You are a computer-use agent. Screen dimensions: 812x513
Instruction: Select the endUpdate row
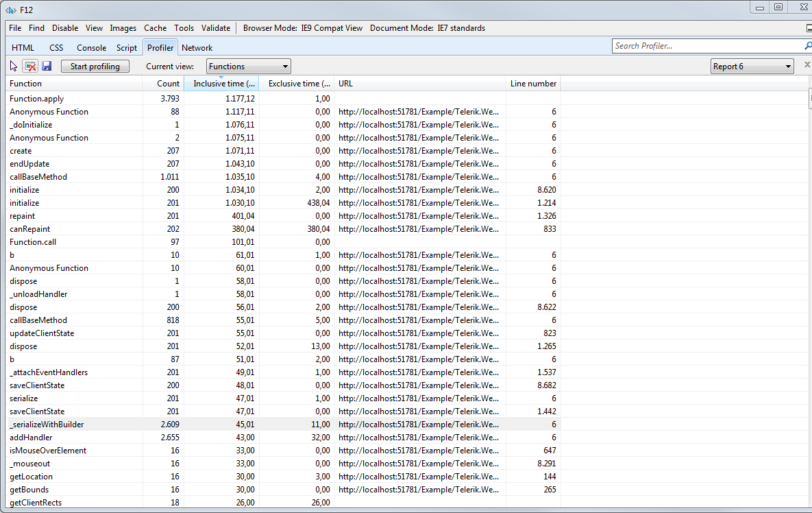click(283, 164)
